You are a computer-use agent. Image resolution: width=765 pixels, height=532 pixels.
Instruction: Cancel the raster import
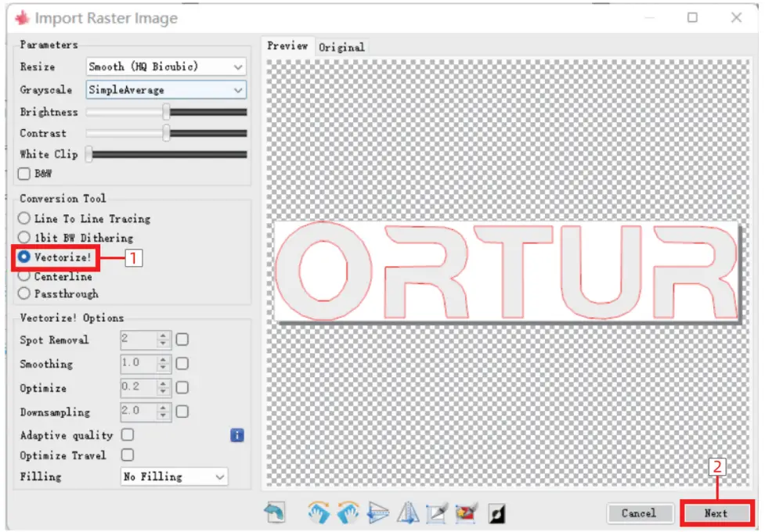point(640,513)
